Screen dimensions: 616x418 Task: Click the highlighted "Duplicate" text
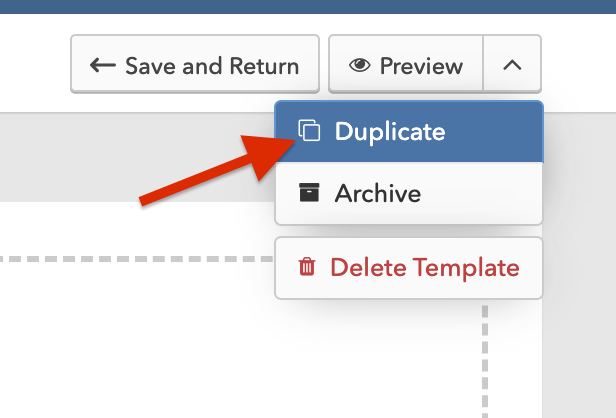tap(390, 131)
